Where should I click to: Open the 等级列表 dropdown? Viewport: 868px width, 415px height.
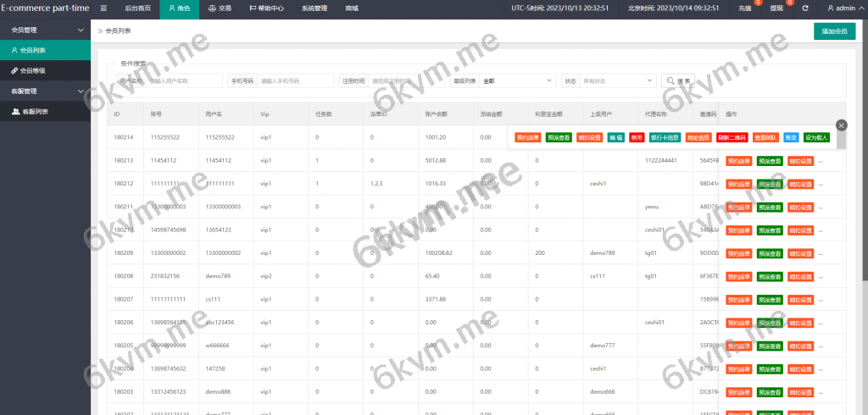518,80
